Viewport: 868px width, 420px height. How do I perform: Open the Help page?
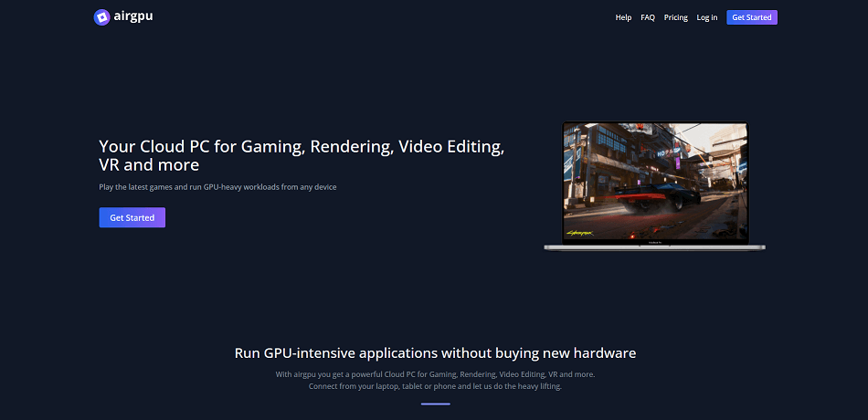pyautogui.click(x=623, y=17)
